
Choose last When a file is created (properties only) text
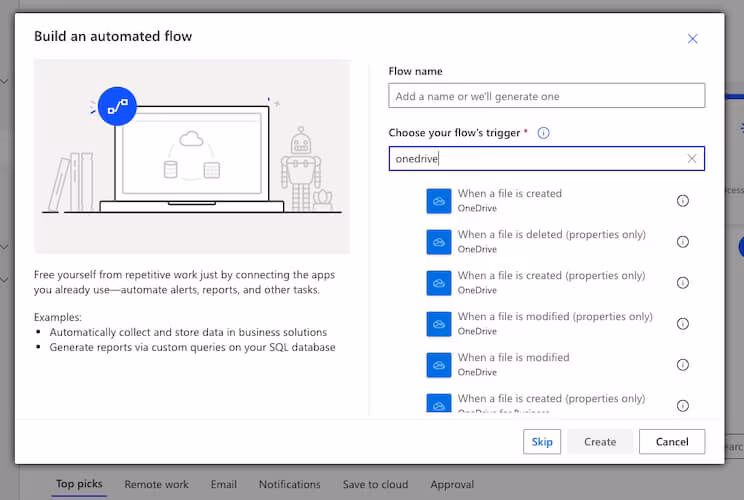pyautogui.click(x=551, y=398)
